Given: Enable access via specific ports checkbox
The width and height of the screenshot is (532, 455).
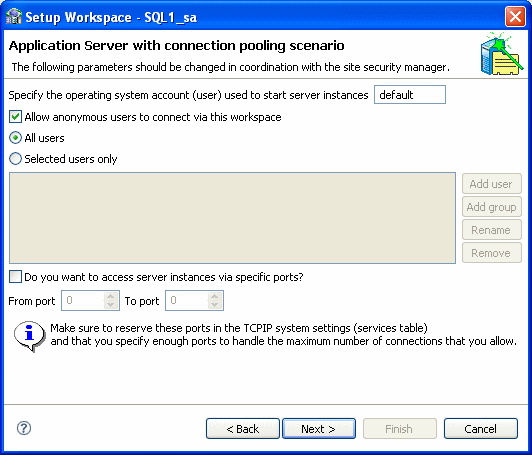Looking at the screenshot, I should [x=15, y=277].
